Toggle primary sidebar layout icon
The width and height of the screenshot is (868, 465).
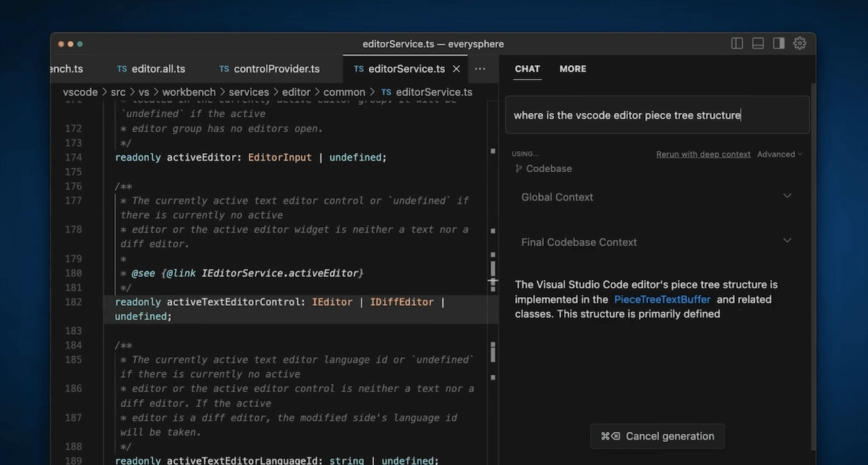pos(737,43)
